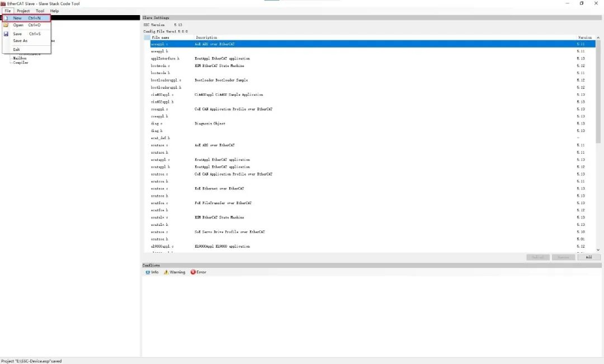Click version 5.10 in the SoE row

coord(581,232)
